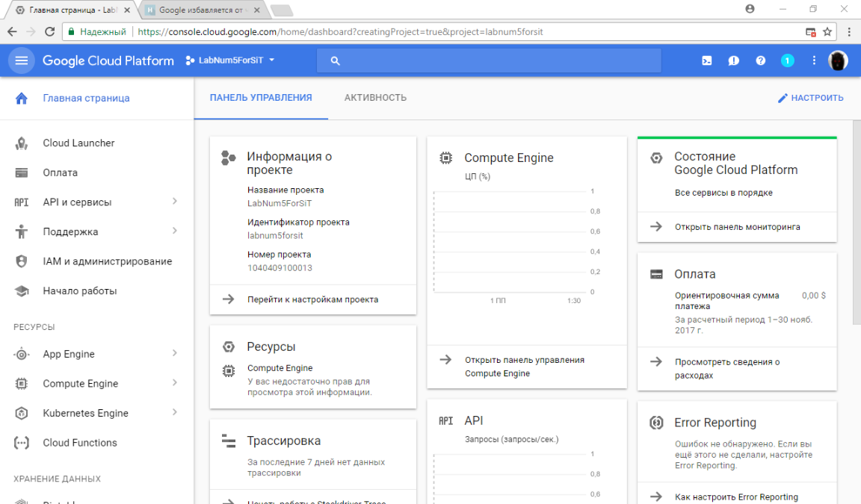This screenshot has width=861, height=504.
Task: Open Перейти к настройкам проекта link
Action: pyautogui.click(x=313, y=300)
